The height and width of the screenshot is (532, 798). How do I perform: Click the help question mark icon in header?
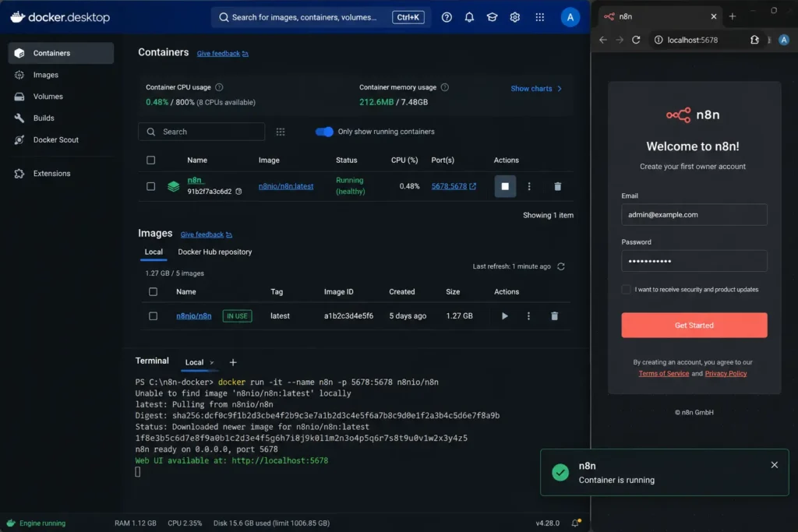coord(447,17)
